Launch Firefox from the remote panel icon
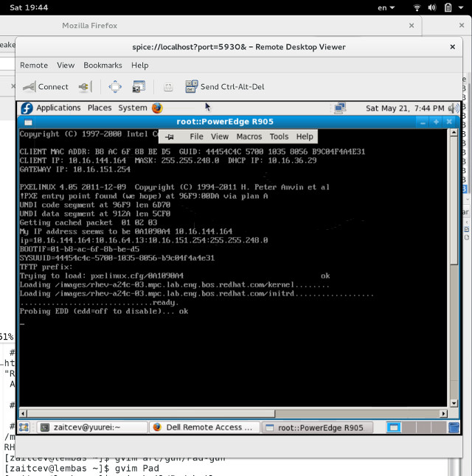Image resolution: width=472 pixels, height=476 pixels. 157,108
